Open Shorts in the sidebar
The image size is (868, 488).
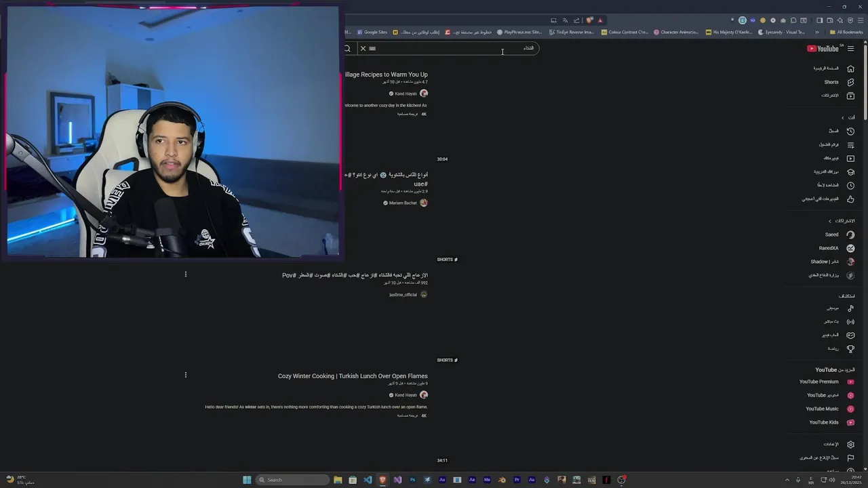(x=838, y=82)
